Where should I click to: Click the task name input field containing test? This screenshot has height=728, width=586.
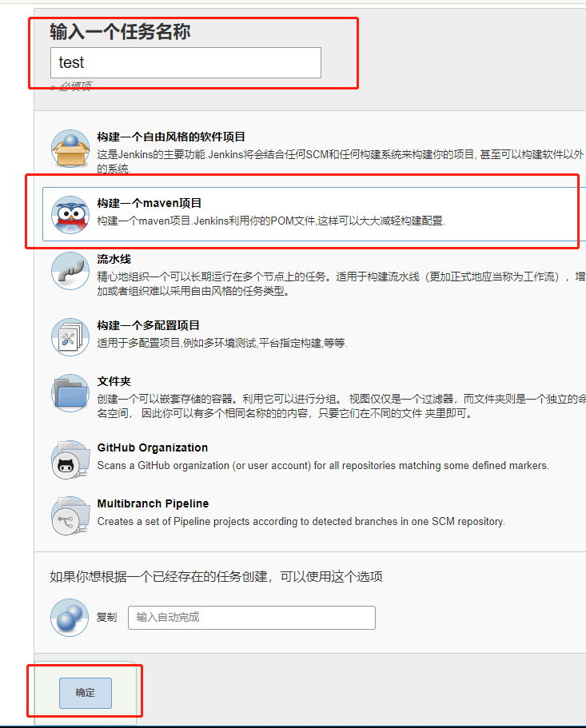(185, 62)
